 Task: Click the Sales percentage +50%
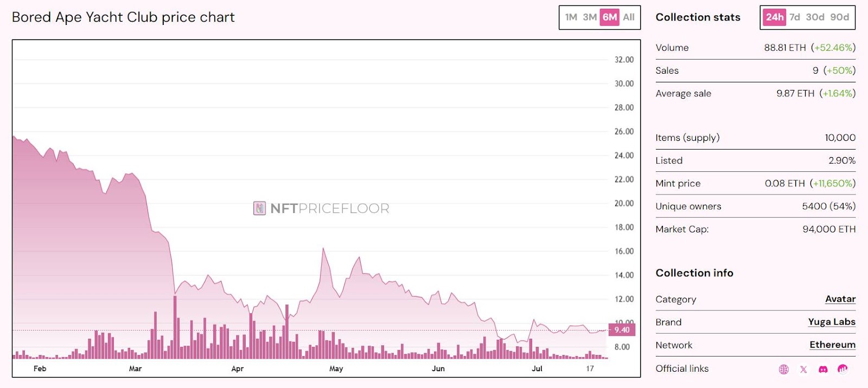[839, 70]
